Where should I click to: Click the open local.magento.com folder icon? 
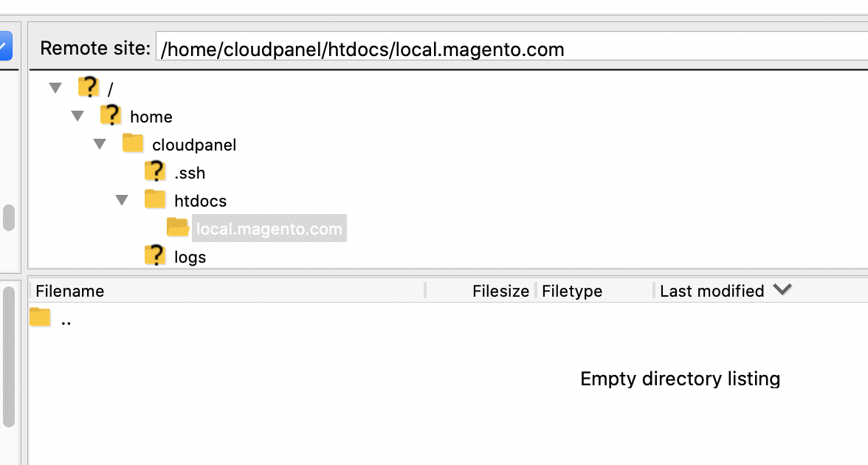point(178,227)
